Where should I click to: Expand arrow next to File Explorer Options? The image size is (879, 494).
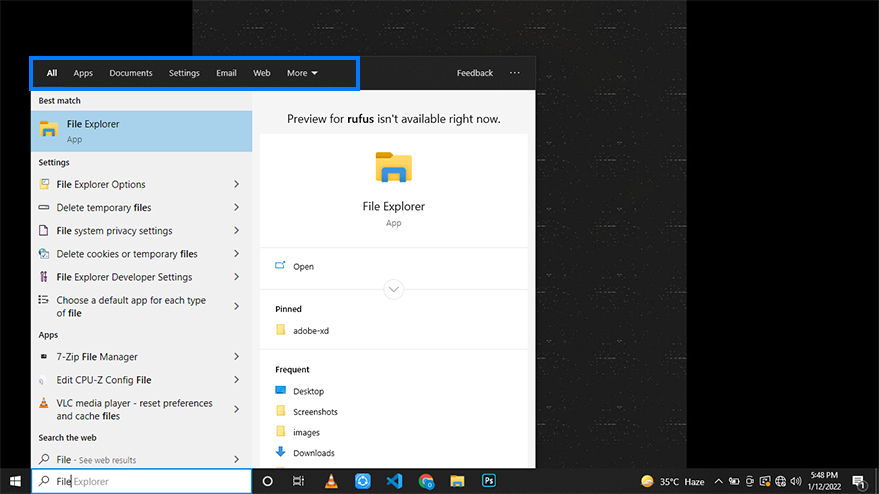[x=237, y=184]
